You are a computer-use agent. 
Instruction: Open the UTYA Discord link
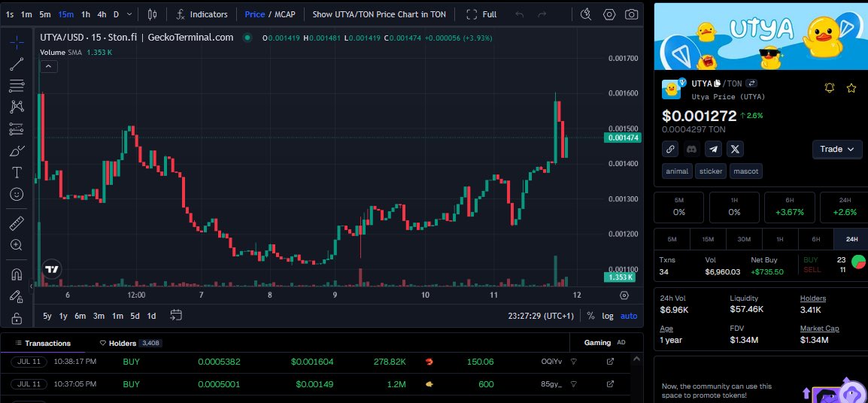click(x=691, y=149)
